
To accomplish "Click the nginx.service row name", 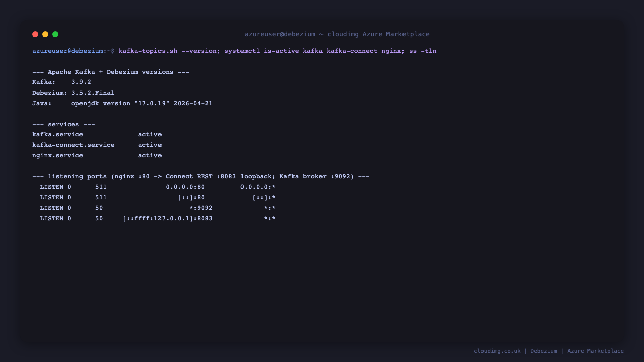I will [x=58, y=155].
